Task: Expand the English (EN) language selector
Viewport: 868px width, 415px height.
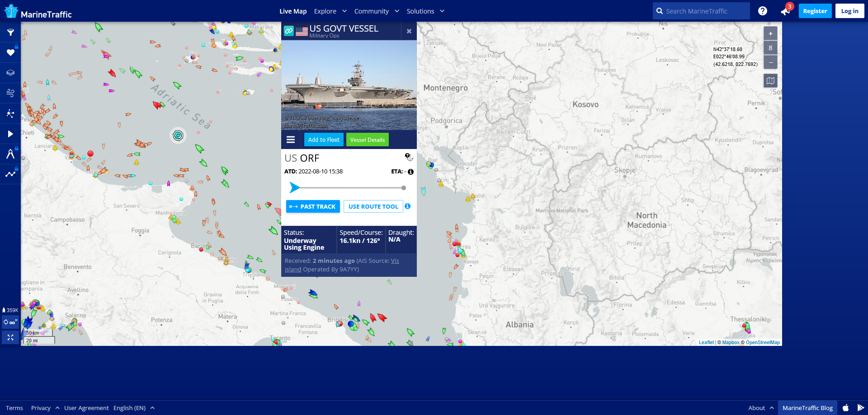Action: pyautogui.click(x=134, y=408)
